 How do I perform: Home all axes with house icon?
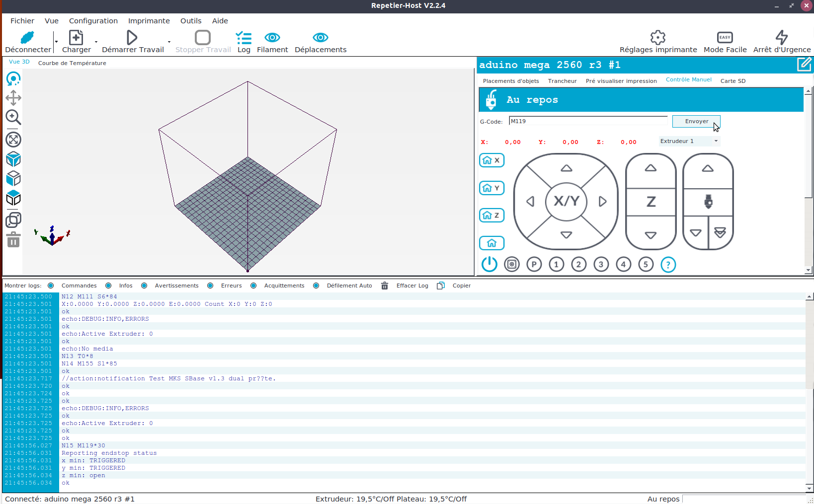tap(491, 243)
